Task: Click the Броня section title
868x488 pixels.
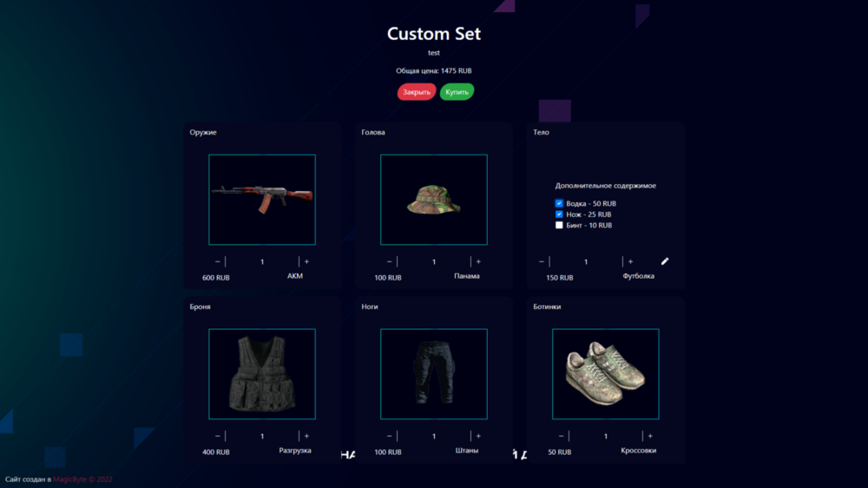Action: pos(200,307)
